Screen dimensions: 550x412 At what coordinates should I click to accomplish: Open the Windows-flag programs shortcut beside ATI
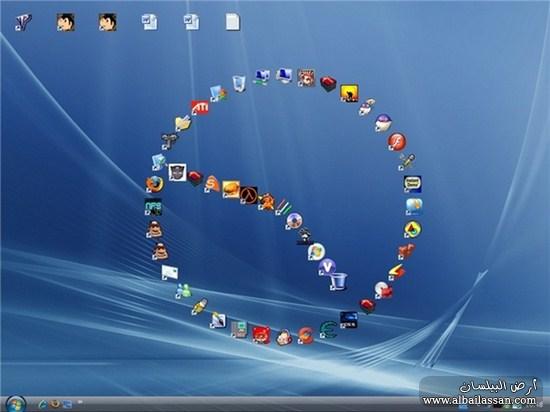tap(219, 93)
